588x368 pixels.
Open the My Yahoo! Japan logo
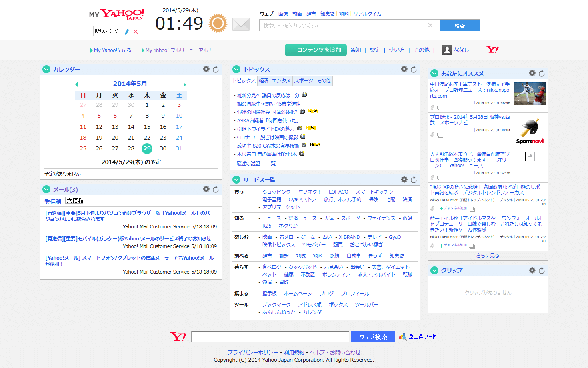[116, 15]
